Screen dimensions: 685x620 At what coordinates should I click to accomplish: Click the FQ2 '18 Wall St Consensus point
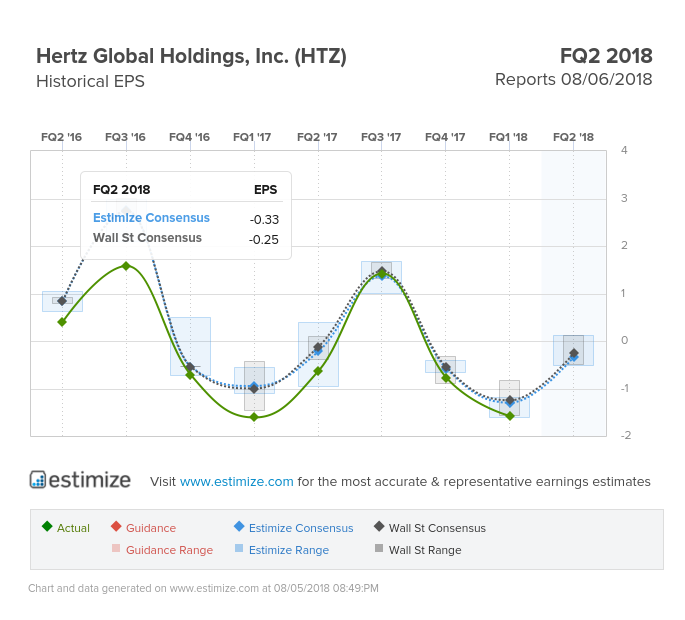tap(574, 353)
